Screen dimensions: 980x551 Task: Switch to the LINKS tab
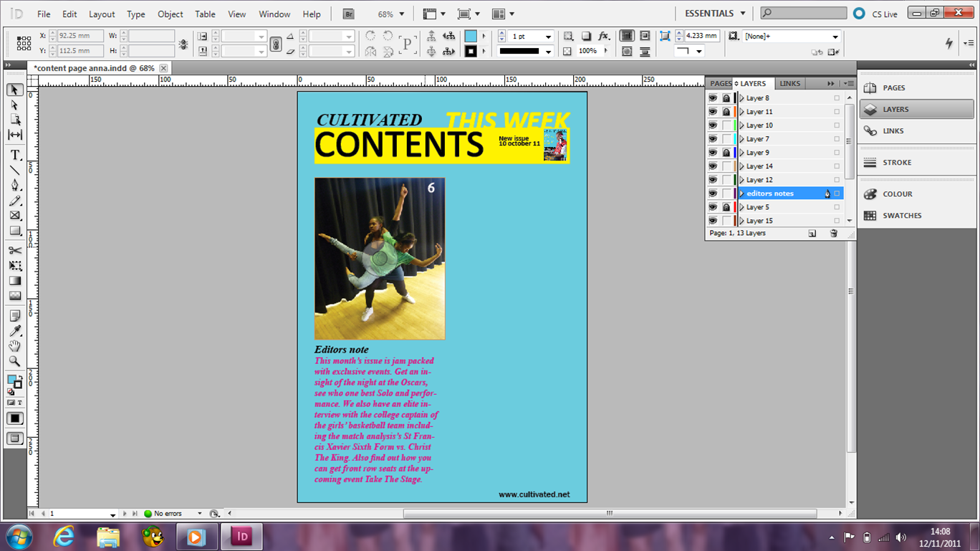click(790, 84)
